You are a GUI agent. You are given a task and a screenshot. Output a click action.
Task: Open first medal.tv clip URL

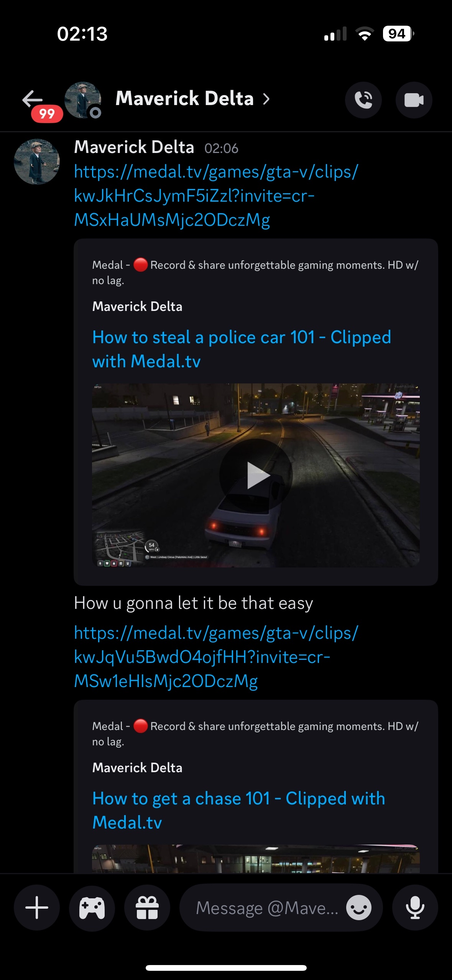(x=216, y=196)
